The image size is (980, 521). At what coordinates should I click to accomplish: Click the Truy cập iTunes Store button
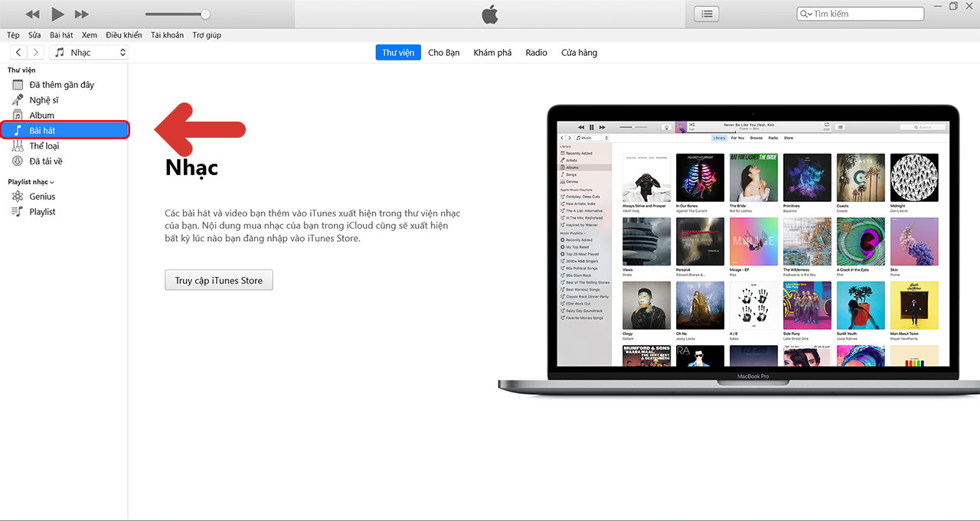coord(219,281)
